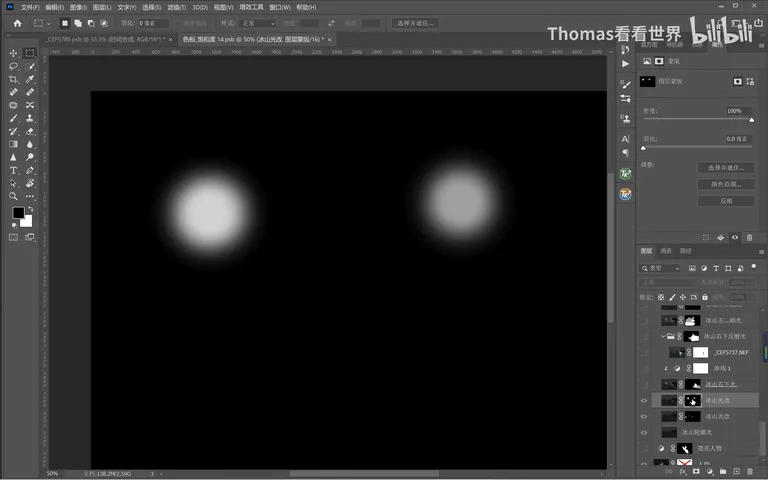768x480 pixels.
Task: Create new layer icon
Action: point(736,471)
